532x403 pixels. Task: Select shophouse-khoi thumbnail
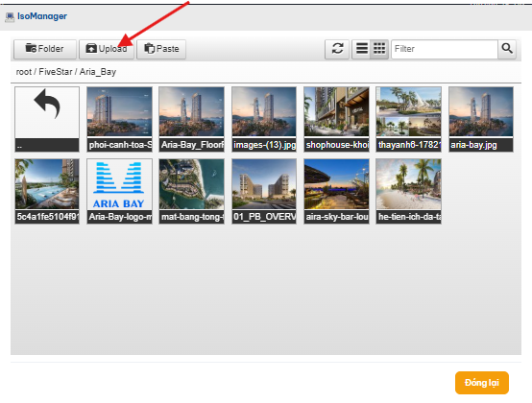[336, 119]
